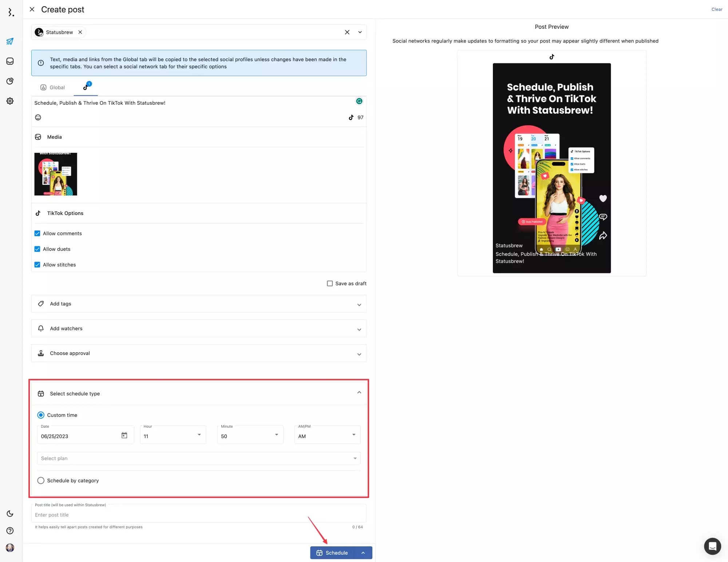Screen dimensions: 728x562
Task: Open the emoji picker in caption
Action: click(x=38, y=117)
